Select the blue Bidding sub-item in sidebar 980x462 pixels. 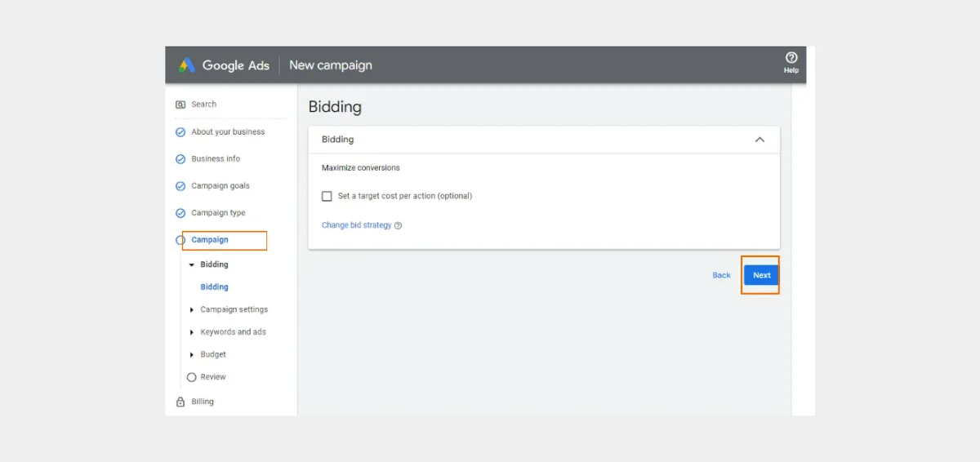point(214,287)
